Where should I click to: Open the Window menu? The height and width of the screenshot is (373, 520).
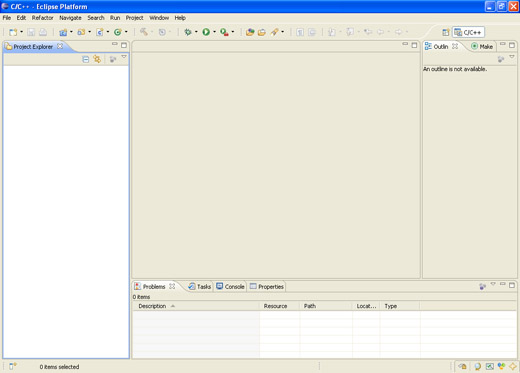(159, 18)
